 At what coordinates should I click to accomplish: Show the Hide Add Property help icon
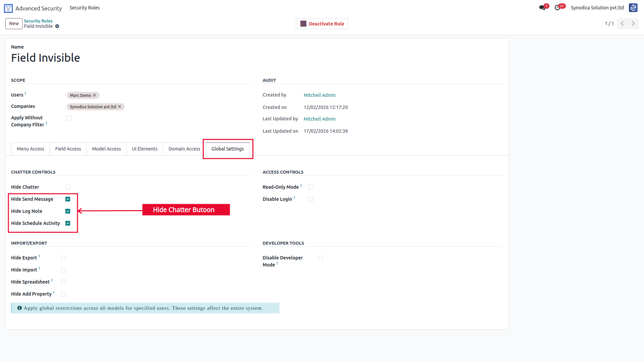pyautogui.click(x=54, y=293)
